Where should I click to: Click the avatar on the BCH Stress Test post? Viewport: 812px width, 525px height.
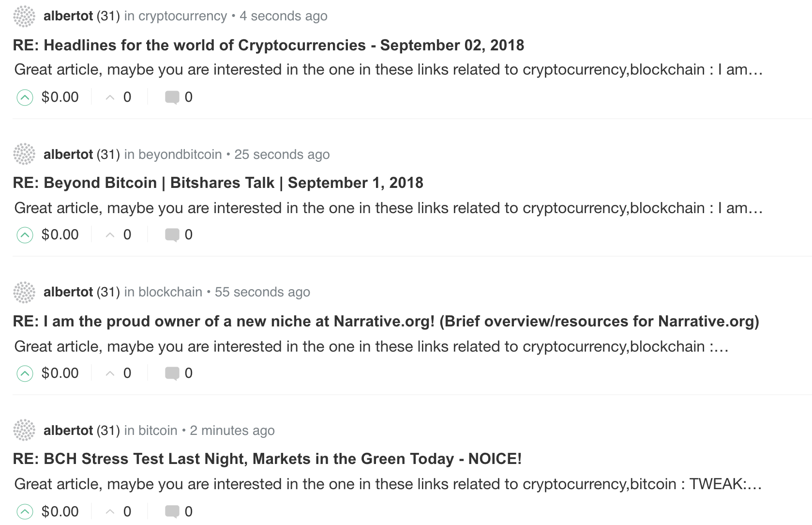coord(24,430)
